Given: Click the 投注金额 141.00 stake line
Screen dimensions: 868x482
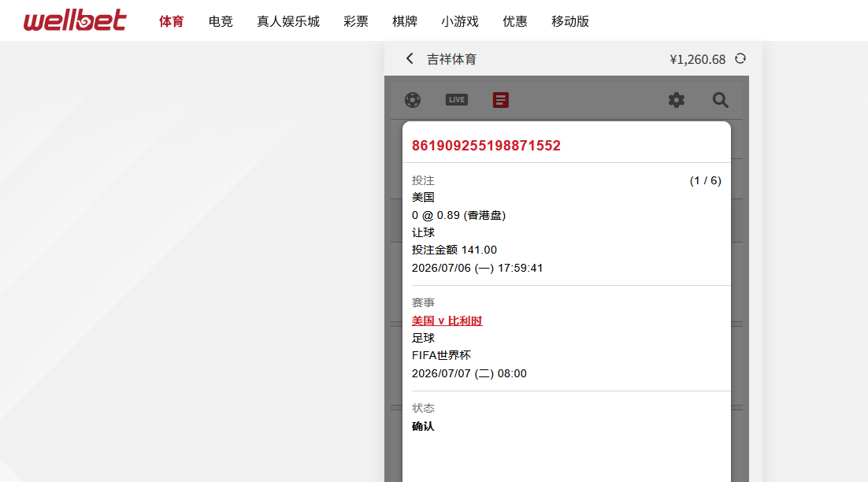Looking at the screenshot, I should [x=454, y=250].
